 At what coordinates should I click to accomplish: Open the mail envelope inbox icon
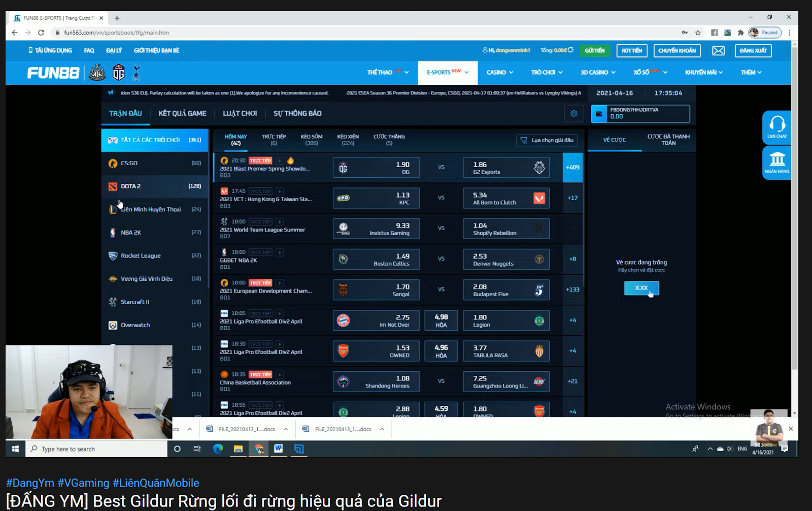(x=718, y=51)
